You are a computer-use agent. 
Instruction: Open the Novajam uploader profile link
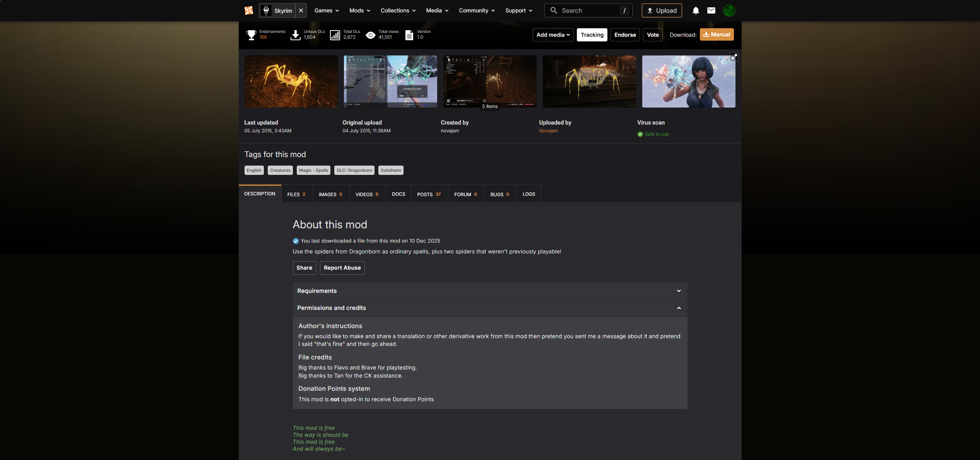point(548,131)
